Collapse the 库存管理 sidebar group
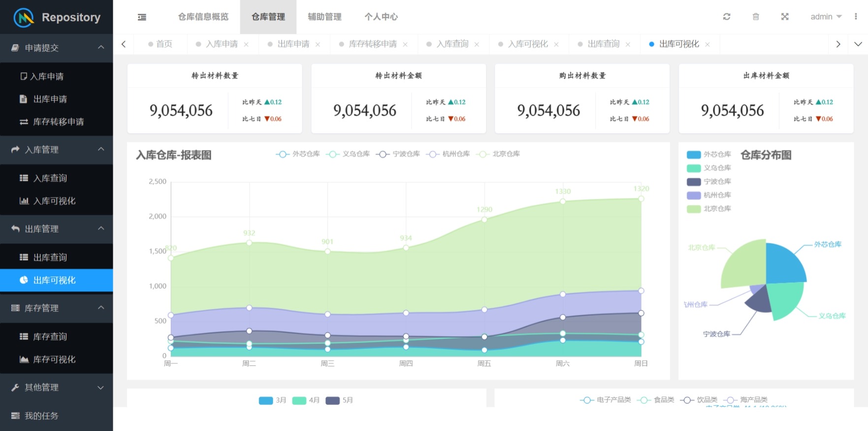Screen dimensions: 868x431 56,308
